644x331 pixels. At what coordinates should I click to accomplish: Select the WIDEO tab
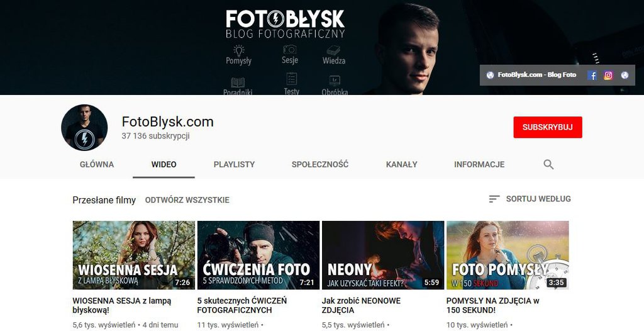tap(164, 164)
